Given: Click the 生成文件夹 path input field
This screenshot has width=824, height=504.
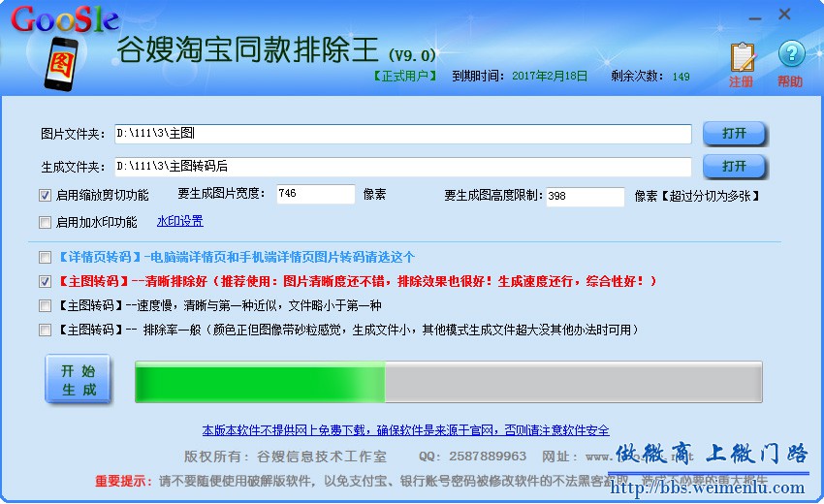Looking at the screenshot, I should 403,167.
